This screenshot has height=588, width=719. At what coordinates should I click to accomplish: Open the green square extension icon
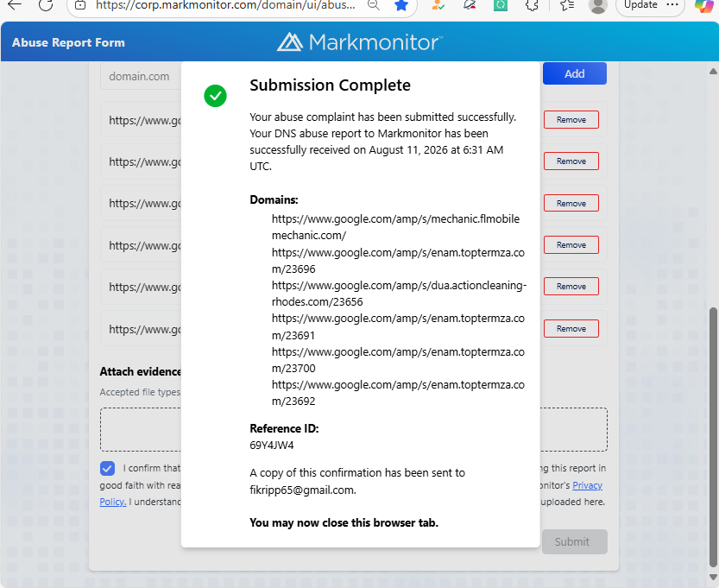click(x=501, y=5)
